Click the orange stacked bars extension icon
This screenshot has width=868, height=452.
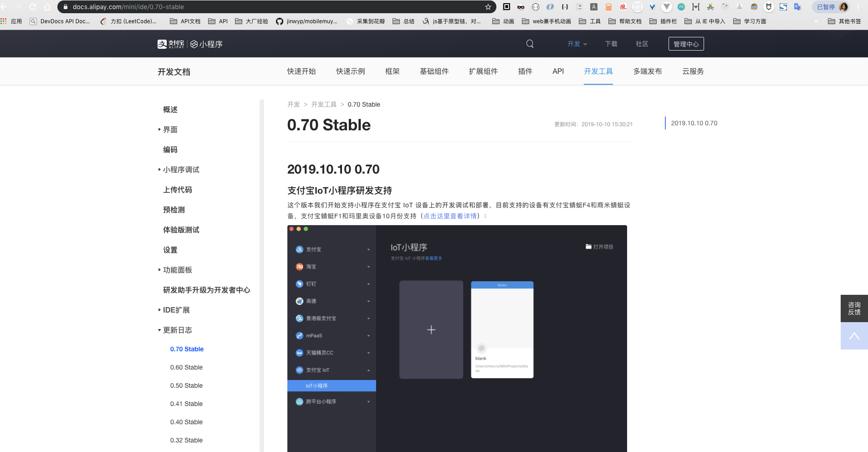coord(608,7)
